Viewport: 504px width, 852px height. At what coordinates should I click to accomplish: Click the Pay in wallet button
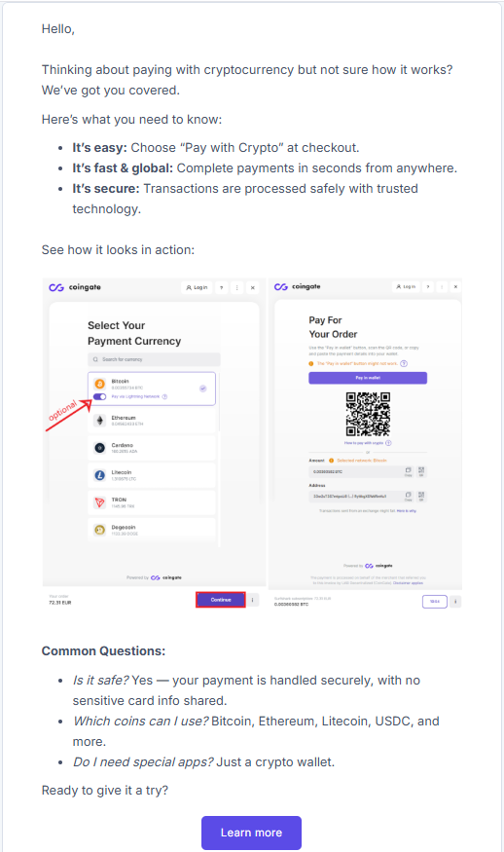368,378
